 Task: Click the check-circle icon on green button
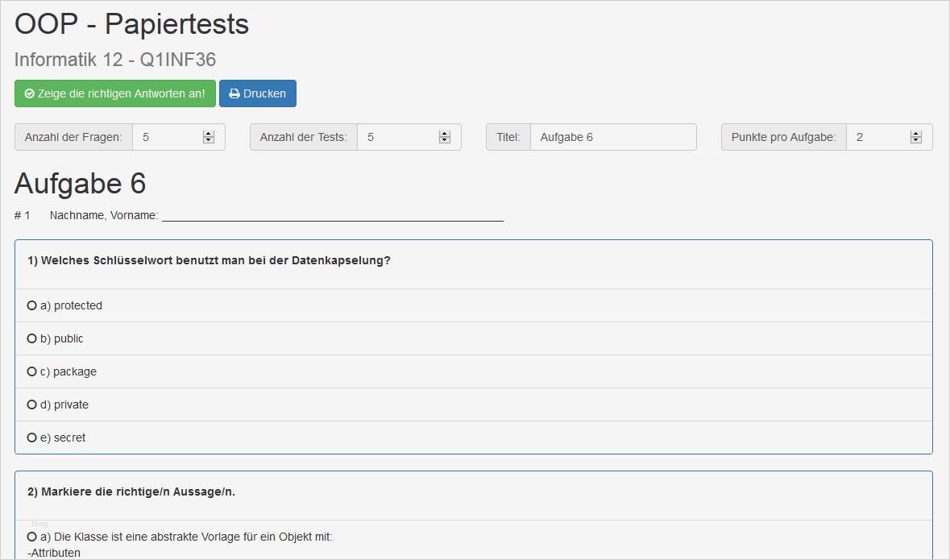point(30,93)
